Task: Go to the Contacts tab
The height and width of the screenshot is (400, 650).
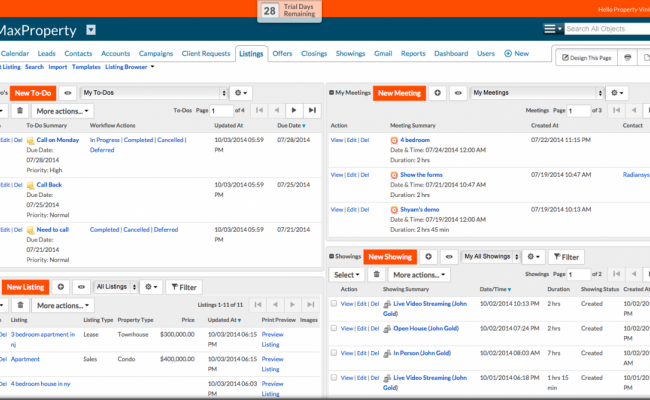Action: click(78, 53)
